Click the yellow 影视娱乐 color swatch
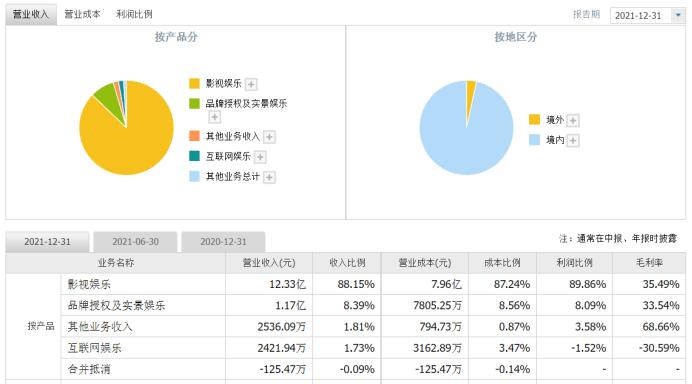692x384 pixels. pyautogui.click(x=195, y=83)
